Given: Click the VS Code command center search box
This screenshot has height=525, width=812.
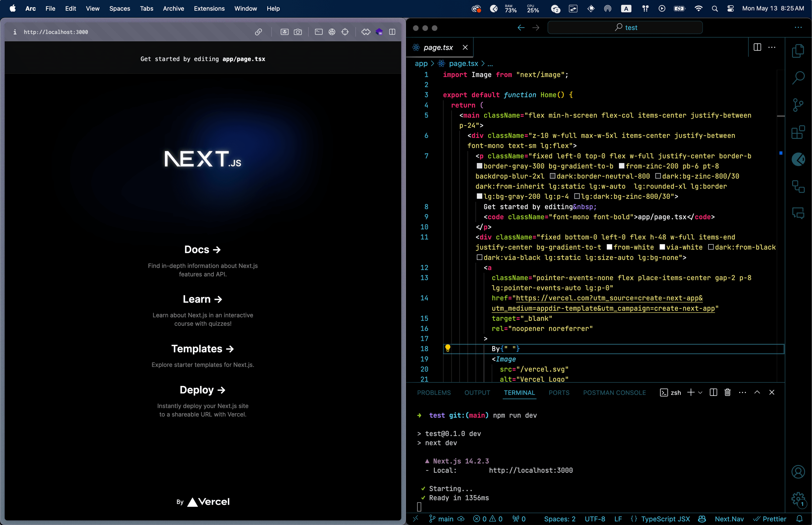Looking at the screenshot, I should [x=625, y=28].
